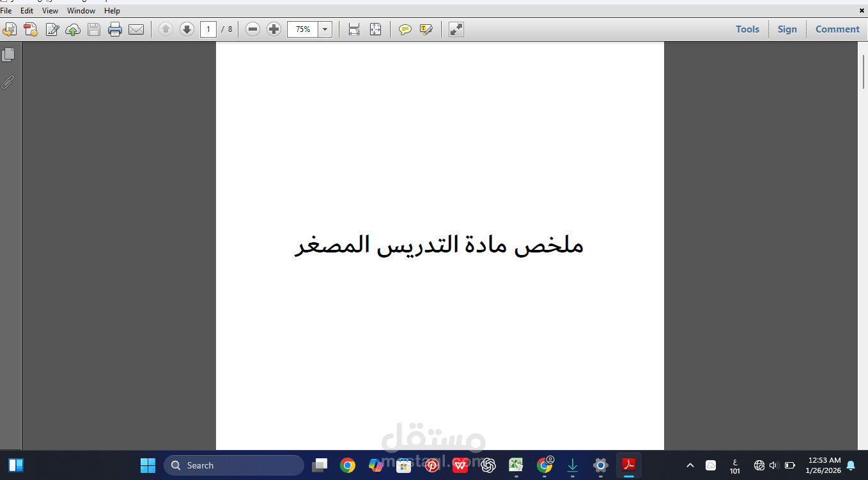868x480 pixels.
Task: Switch the Arabic keyboard input language
Action: click(x=735, y=466)
